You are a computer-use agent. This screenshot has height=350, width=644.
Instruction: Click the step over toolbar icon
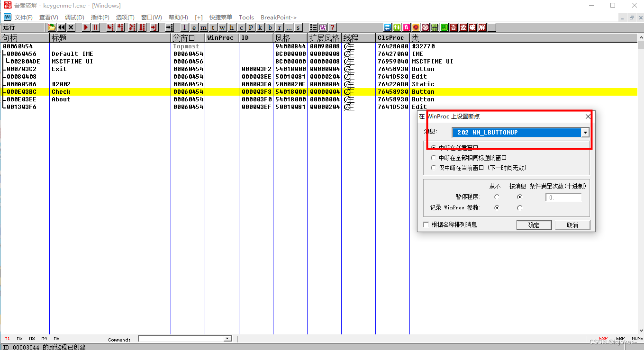pyautogui.click(x=120, y=27)
